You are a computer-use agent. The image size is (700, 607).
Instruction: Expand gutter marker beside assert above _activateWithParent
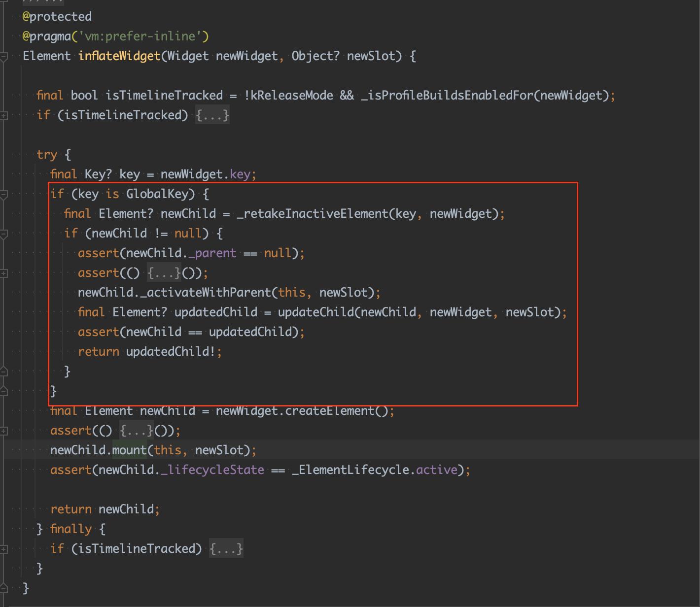coord(3,273)
